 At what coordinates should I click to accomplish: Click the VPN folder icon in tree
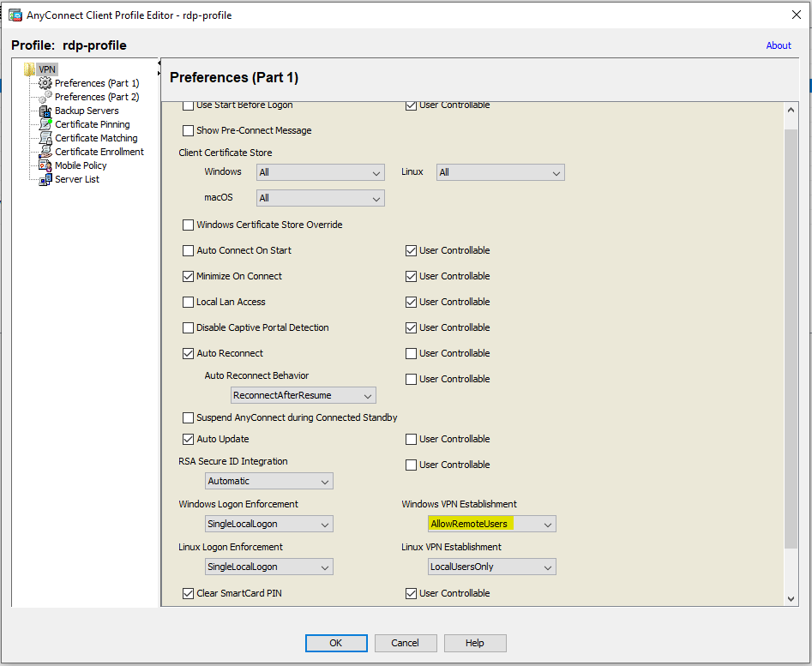coord(29,69)
